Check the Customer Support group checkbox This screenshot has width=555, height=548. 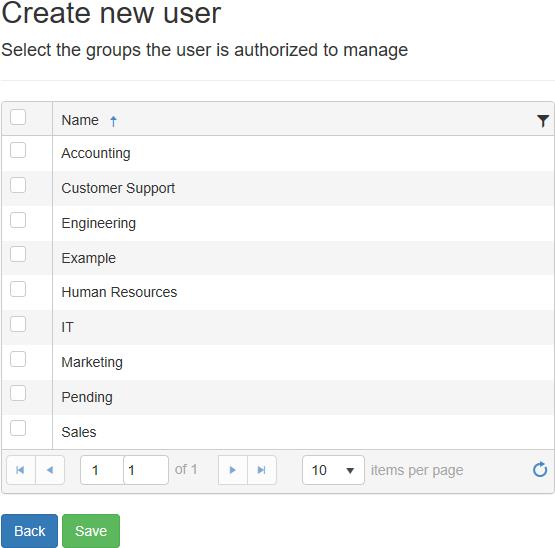[x=18, y=185]
